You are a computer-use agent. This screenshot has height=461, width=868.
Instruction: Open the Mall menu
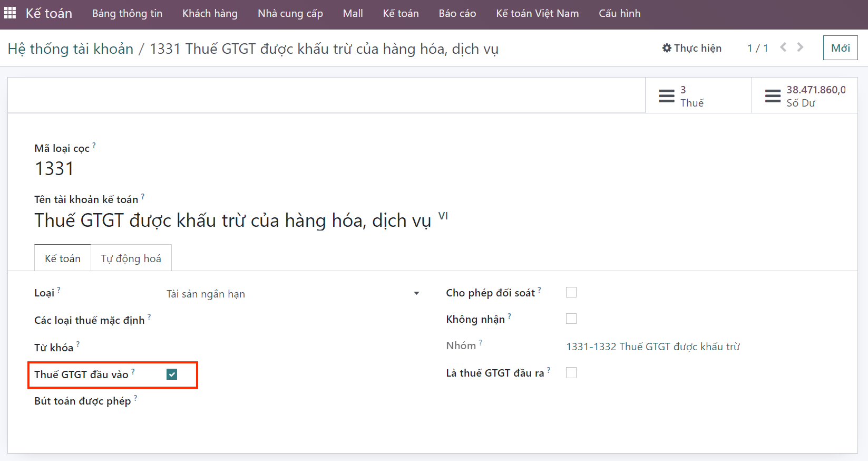[x=353, y=13]
